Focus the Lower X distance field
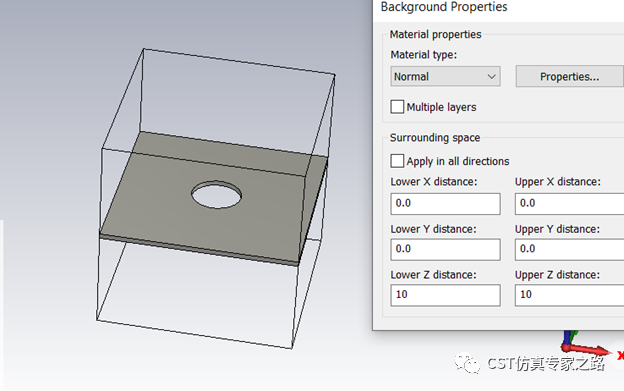Screen dimensions: 624x391 click(x=445, y=204)
